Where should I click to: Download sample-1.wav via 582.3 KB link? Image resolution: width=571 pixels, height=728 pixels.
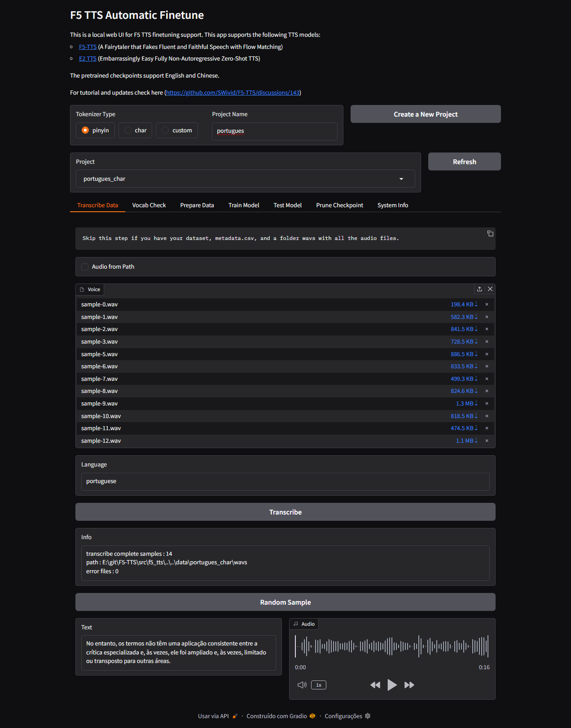[x=464, y=317]
